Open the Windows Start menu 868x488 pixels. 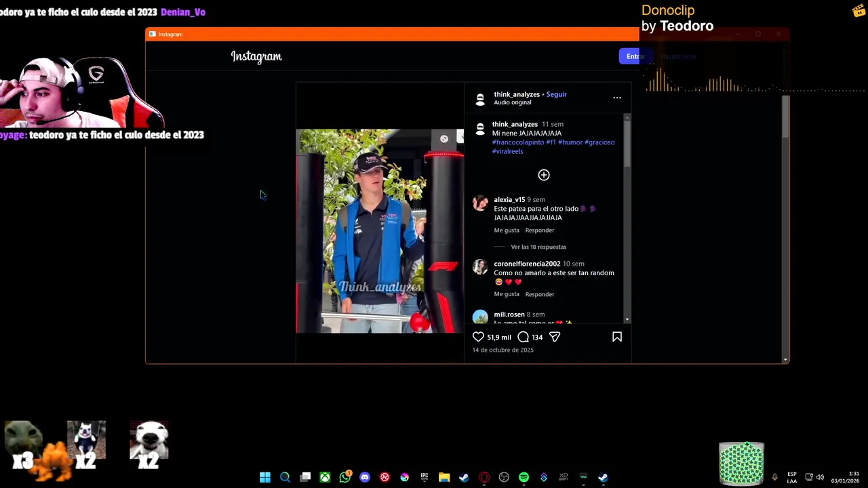point(265,477)
